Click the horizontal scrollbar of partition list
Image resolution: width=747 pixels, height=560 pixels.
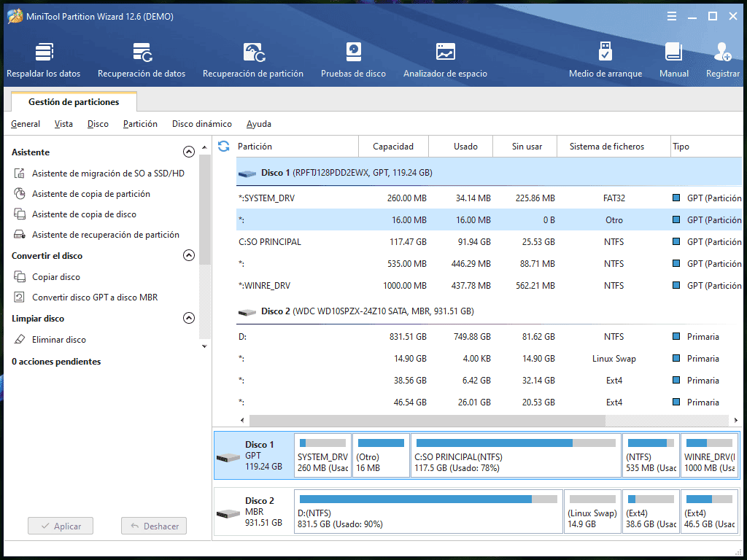pos(427,421)
